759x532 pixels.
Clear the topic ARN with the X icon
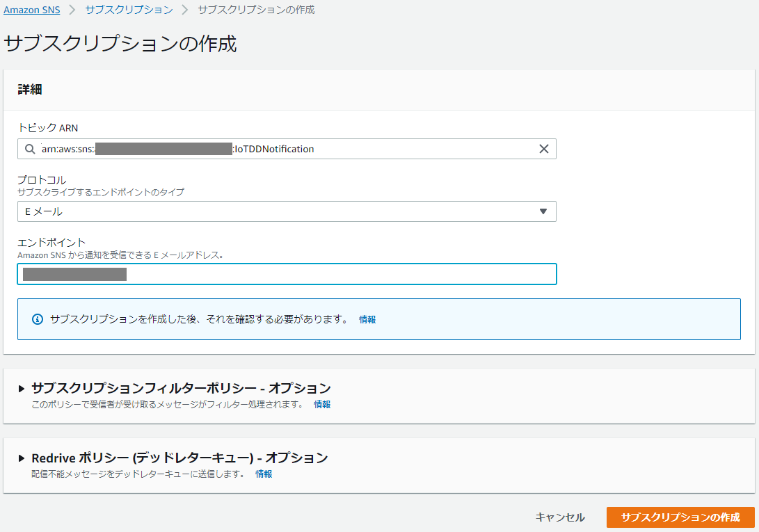pos(544,149)
